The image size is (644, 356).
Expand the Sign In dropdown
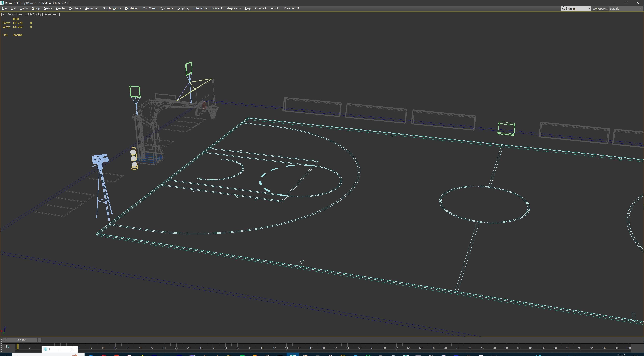tap(576, 9)
